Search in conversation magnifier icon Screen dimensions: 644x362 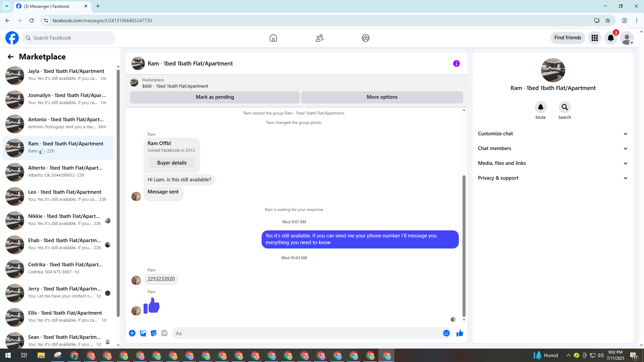tap(565, 107)
